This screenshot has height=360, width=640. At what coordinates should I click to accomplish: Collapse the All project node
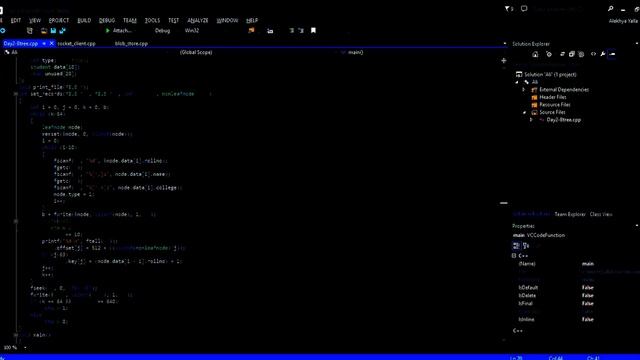(517, 82)
